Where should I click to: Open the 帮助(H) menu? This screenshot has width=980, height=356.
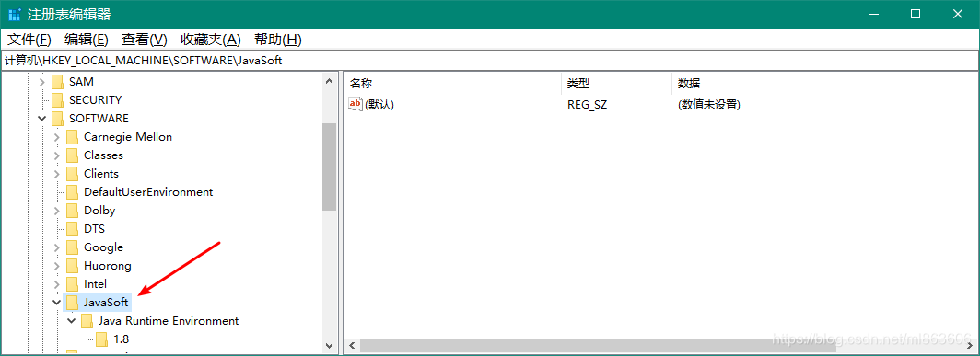pos(278,40)
